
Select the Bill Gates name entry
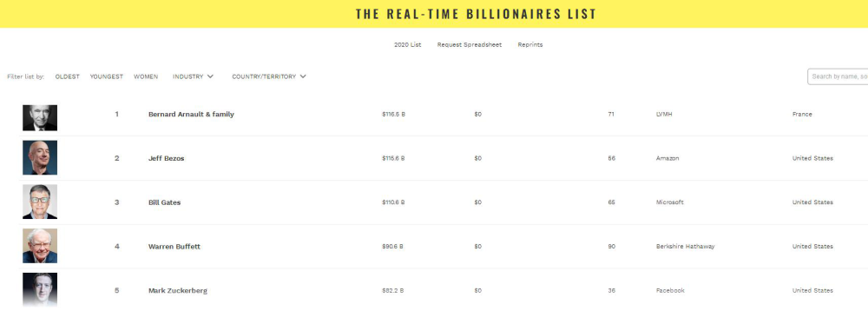(x=164, y=202)
